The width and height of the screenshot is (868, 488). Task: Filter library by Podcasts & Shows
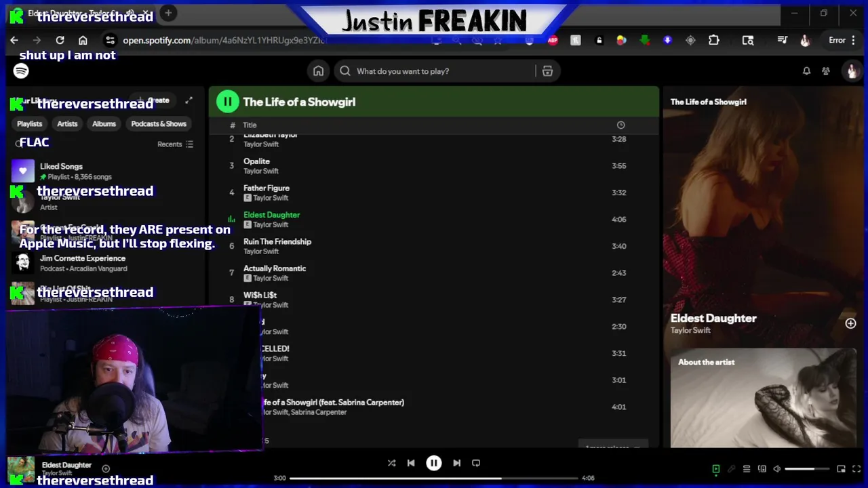(159, 124)
